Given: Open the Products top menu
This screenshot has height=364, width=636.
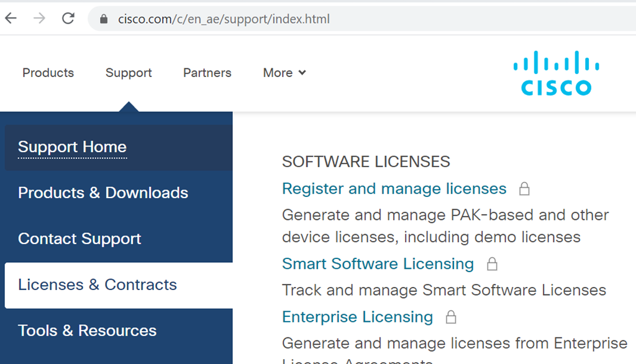Looking at the screenshot, I should [x=48, y=73].
